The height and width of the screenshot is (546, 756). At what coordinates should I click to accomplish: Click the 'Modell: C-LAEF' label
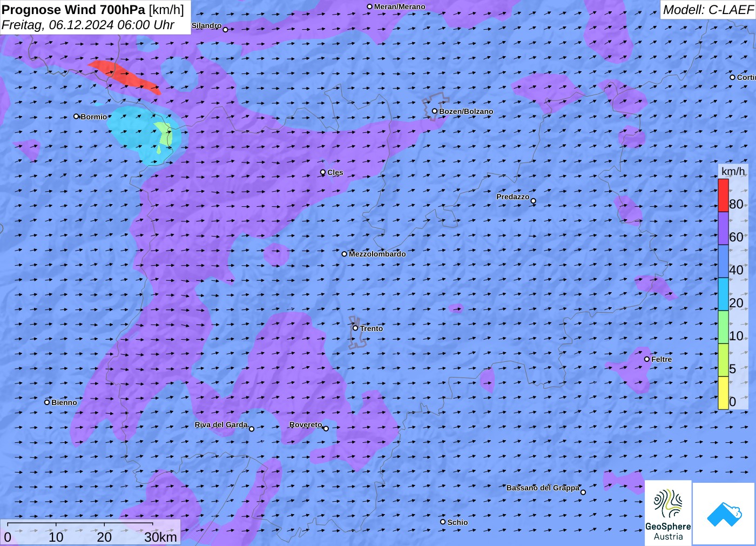(x=708, y=10)
